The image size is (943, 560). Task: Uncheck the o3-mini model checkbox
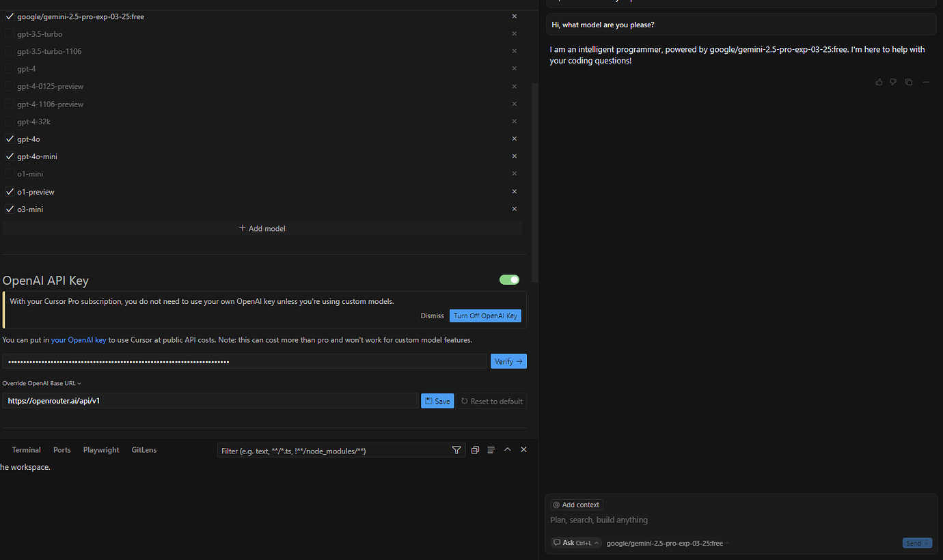(10, 209)
